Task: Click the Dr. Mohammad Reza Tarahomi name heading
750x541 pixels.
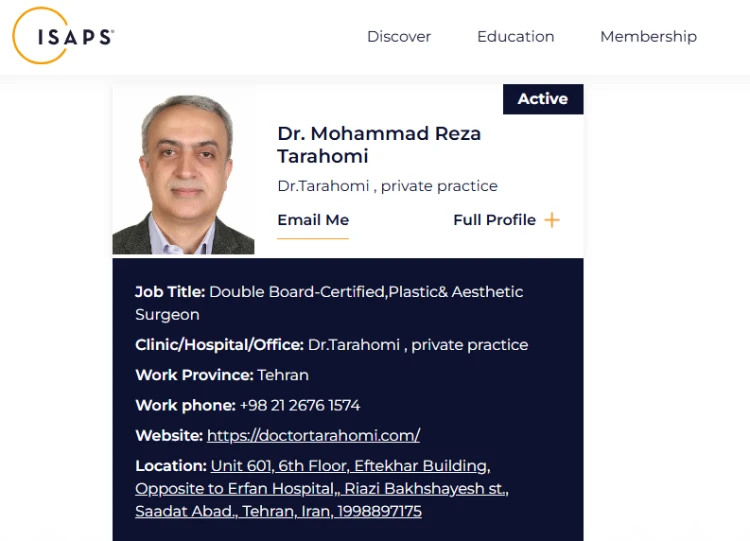Action: pyautogui.click(x=378, y=145)
